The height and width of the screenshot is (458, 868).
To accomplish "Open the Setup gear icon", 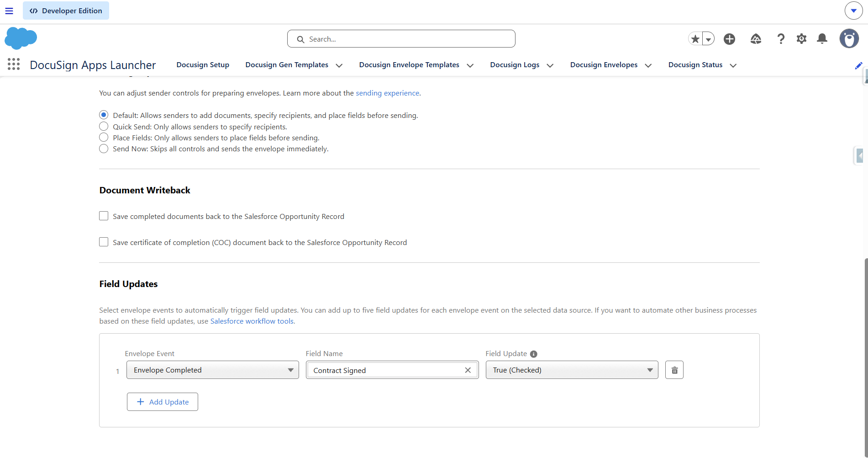I will [x=801, y=39].
